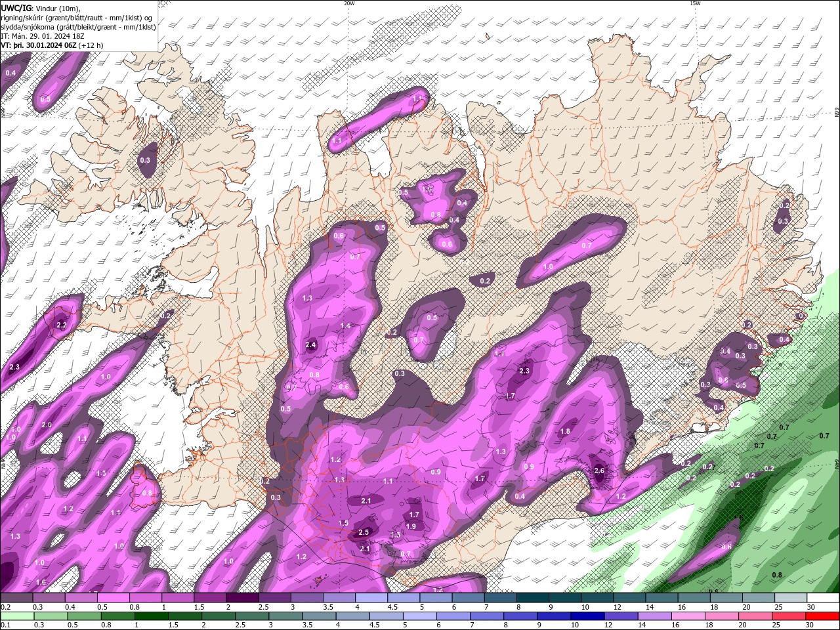
Task: Click the upper legend teal swatch labeled 8
Action: pos(533,598)
